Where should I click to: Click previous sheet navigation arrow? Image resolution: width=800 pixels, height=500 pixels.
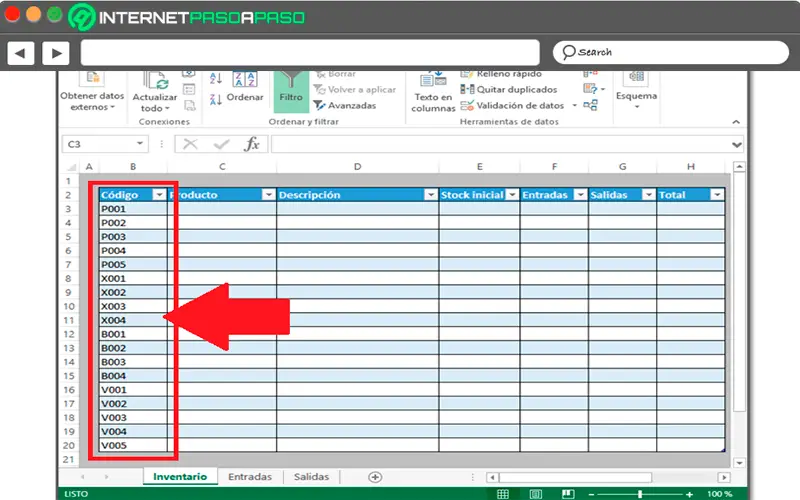pos(83,477)
